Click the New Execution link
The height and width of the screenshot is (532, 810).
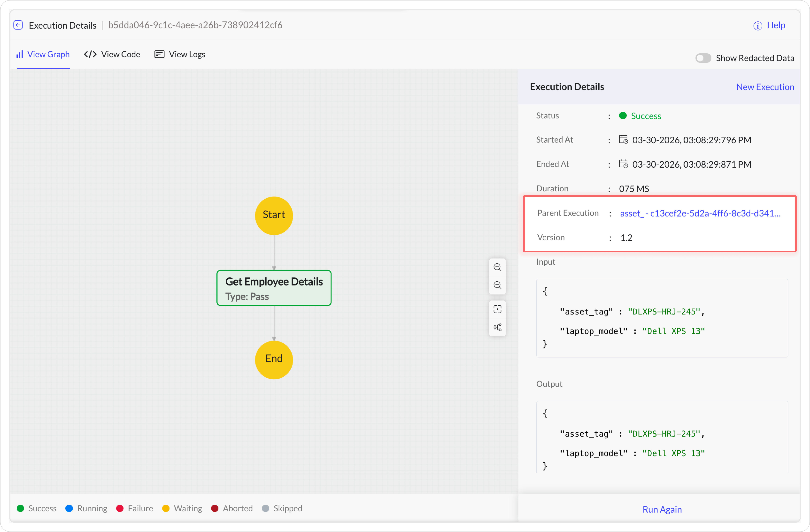[765, 87]
